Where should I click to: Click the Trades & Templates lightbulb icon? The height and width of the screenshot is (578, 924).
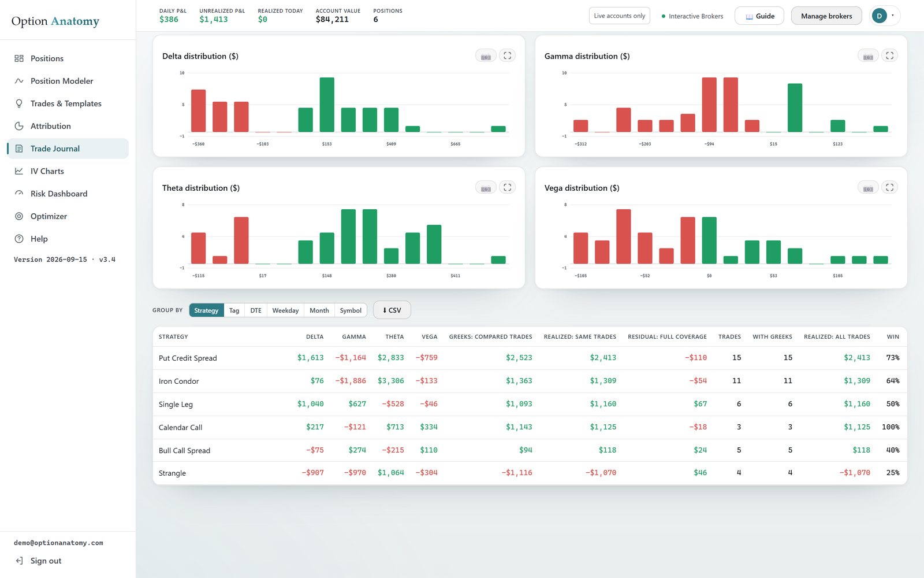tap(19, 103)
